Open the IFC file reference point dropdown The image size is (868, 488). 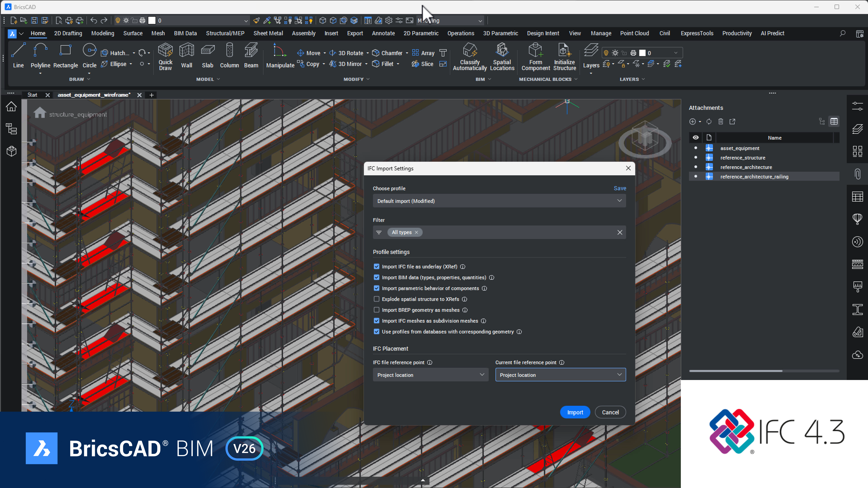(x=430, y=375)
